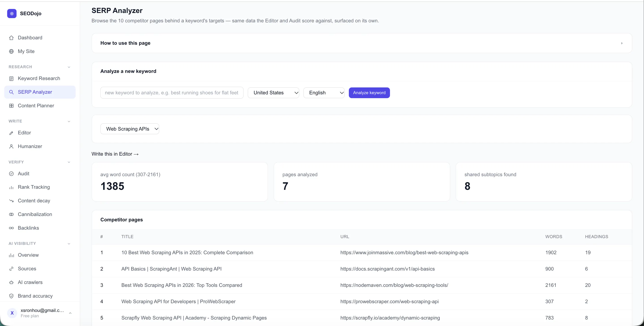Click the Rank Tracking bars icon
Viewport: 644px width, 326px height.
[11, 187]
